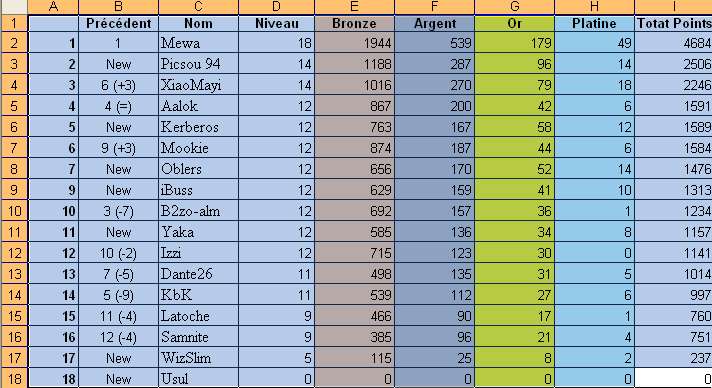Select column header G

[514, 7]
